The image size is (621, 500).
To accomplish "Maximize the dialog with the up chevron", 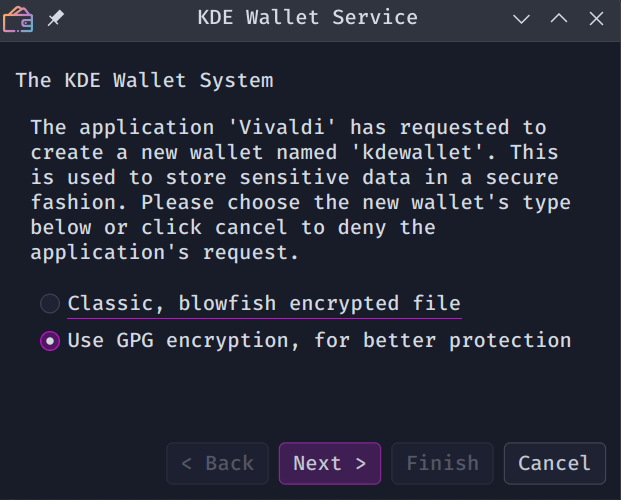I will click(559, 18).
